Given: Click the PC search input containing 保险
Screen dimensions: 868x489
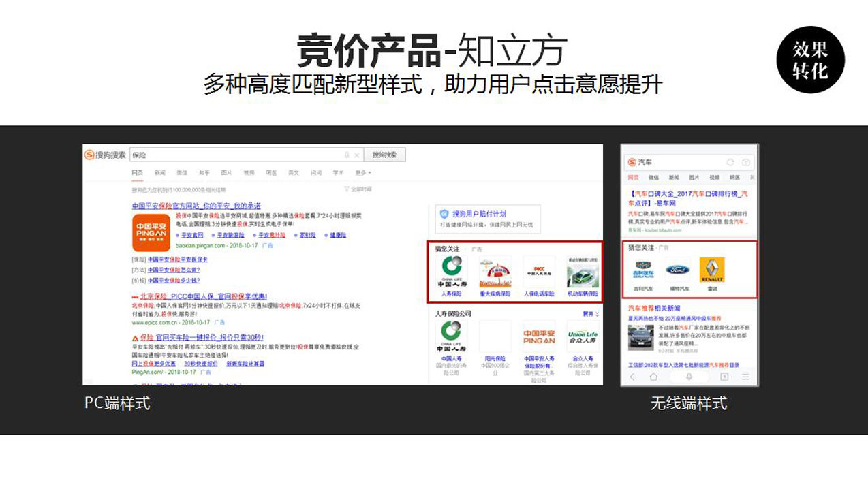Looking at the screenshot, I should [x=238, y=155].
